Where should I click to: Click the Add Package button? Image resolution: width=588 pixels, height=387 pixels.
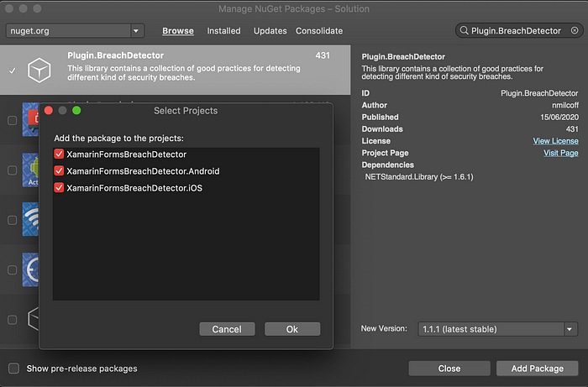[x=537, y=369]
